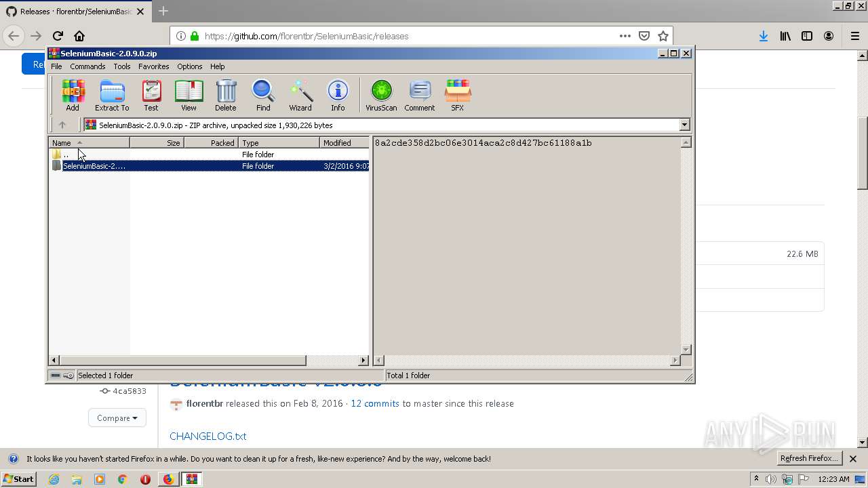
Task: Click the key icon in status bar
Action: 68,375
